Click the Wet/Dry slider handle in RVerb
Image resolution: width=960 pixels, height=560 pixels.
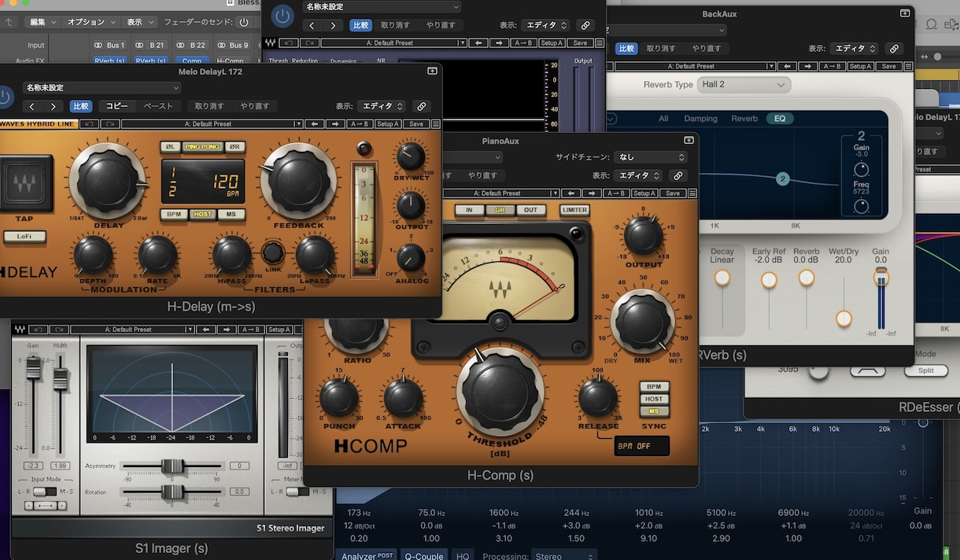pos(844,319)
